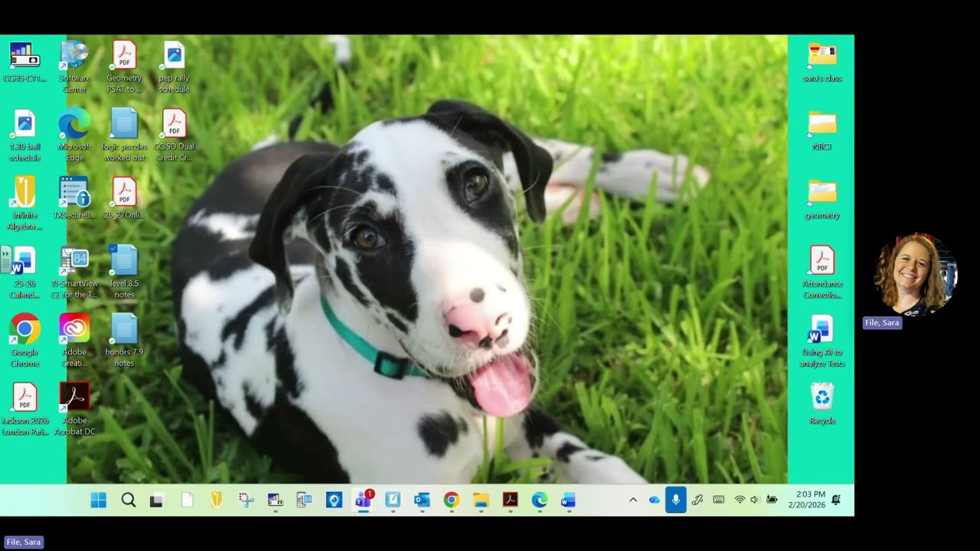Screen dimensions: 980x551
Task: Open File Explorer from the taskbar
Action: [481, 500]
